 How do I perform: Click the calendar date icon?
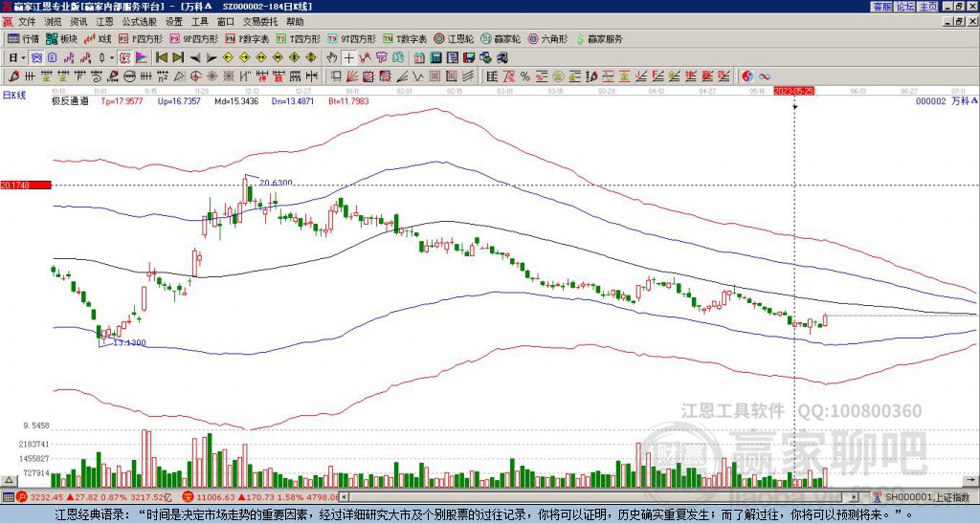(419, 57)
